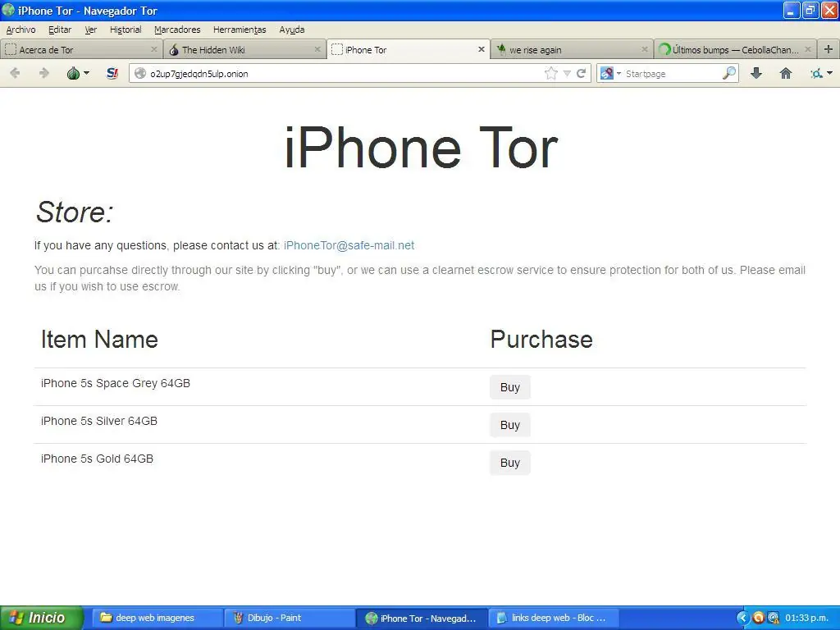The image size is (840, 630).
Task: Click iPhone 5s Silver 64GB text
Action: pos(99,421)
